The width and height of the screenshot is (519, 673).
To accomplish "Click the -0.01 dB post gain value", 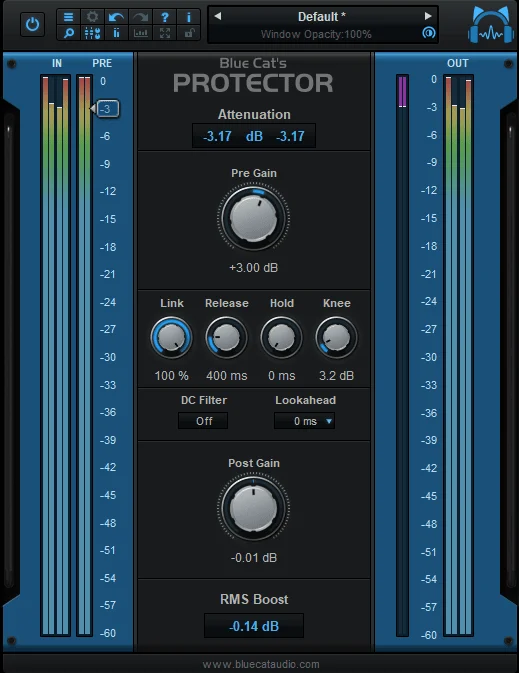I will tap(254, 558).
